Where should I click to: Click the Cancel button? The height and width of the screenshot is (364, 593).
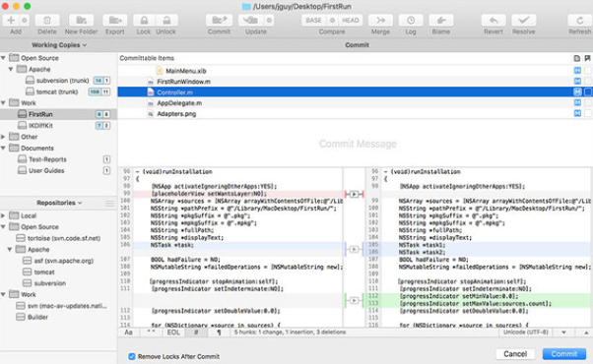[515, 354]
